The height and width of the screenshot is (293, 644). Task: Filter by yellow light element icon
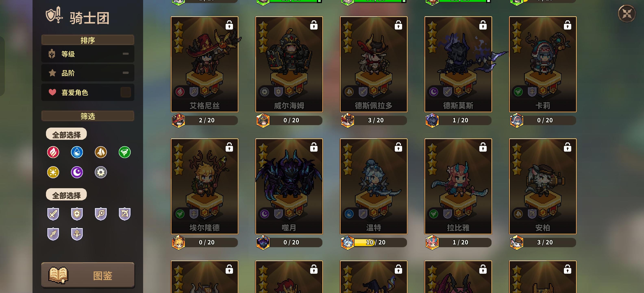pyautogui.click(x=53, y=172)
